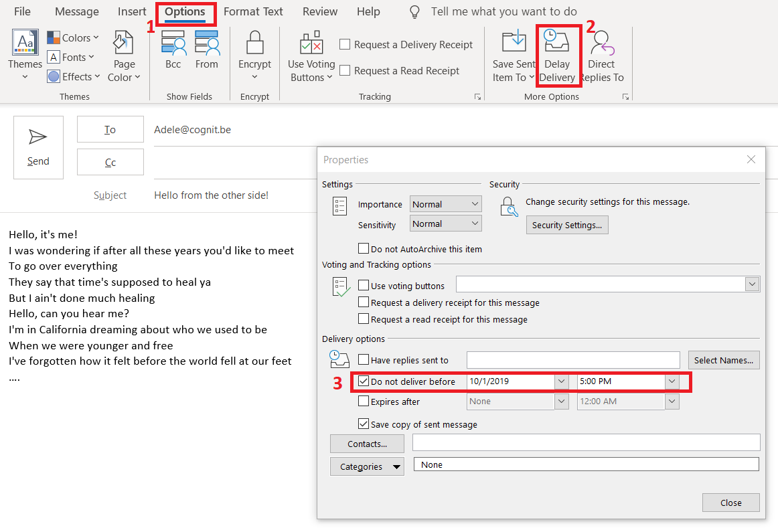Click the Select Names button
Viewport: 778px width, 532px height.
coord(723,360)
